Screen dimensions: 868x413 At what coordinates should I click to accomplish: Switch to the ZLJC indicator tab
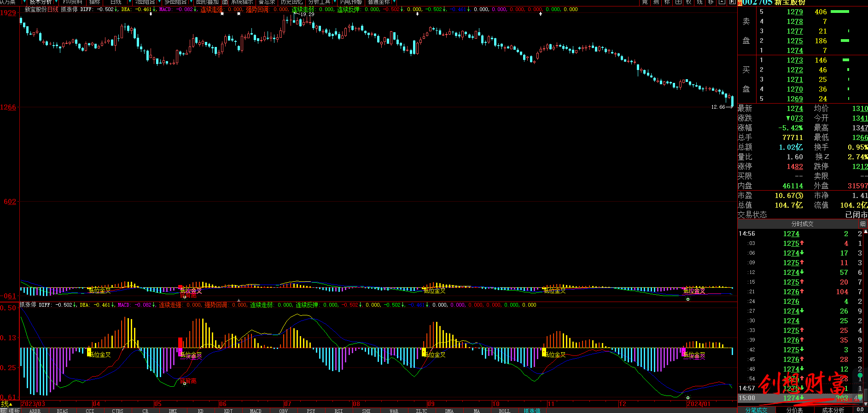[x=421, y=411]
